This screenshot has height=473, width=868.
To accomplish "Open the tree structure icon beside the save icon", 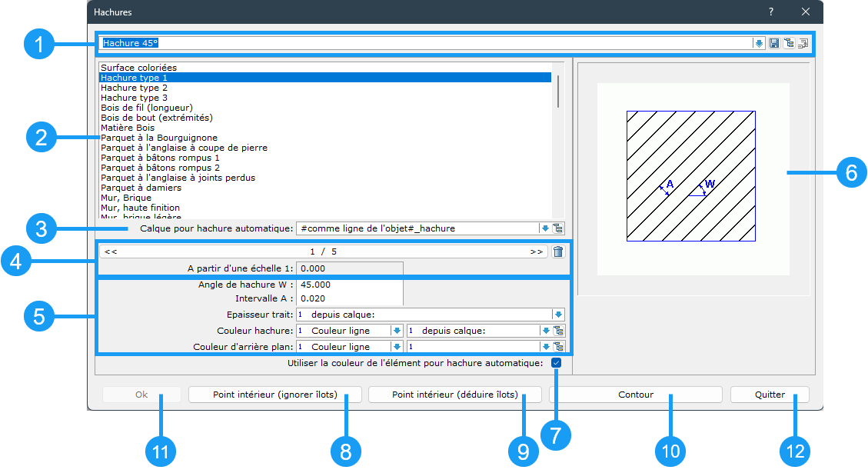I will 788,44.
